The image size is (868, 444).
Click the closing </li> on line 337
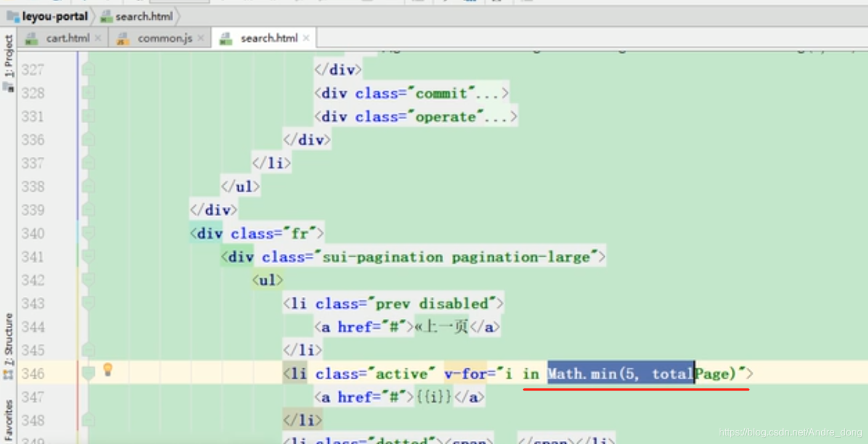tap(271, 163)
